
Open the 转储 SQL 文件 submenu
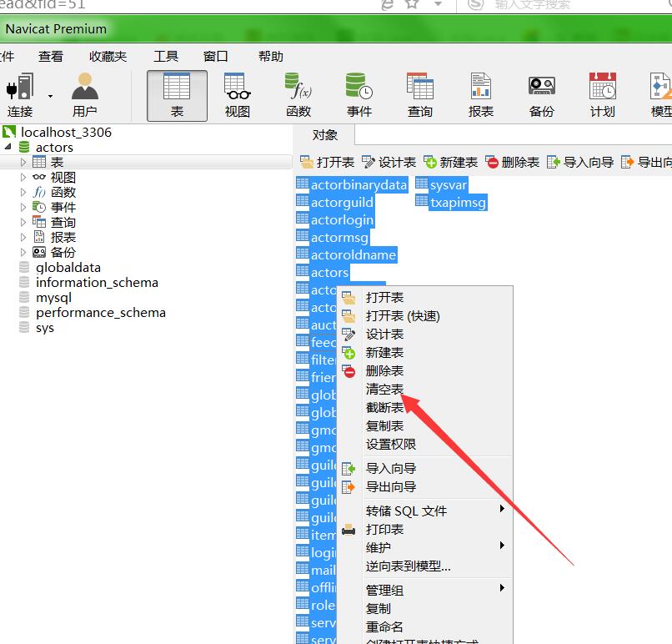click(406, 511)
